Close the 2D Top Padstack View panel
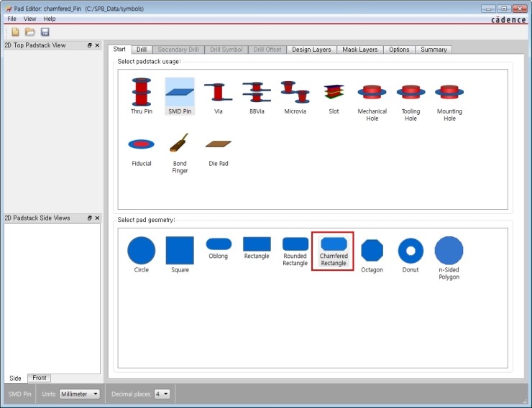532x408 pixels. (97, 45)
